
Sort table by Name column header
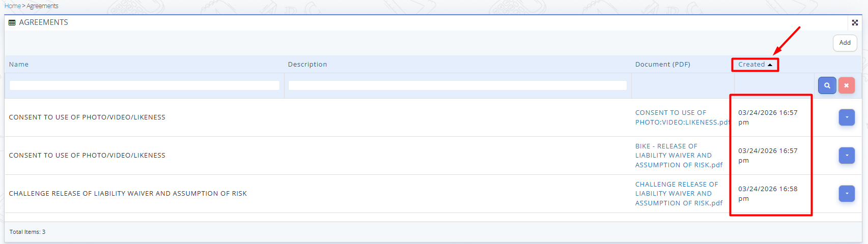[x=19, y=65]
